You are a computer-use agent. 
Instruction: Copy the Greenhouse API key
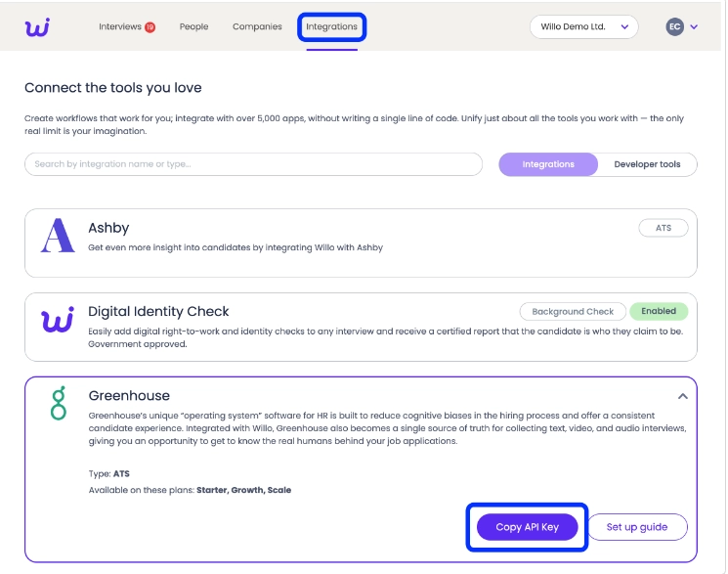tap(527, 527)
